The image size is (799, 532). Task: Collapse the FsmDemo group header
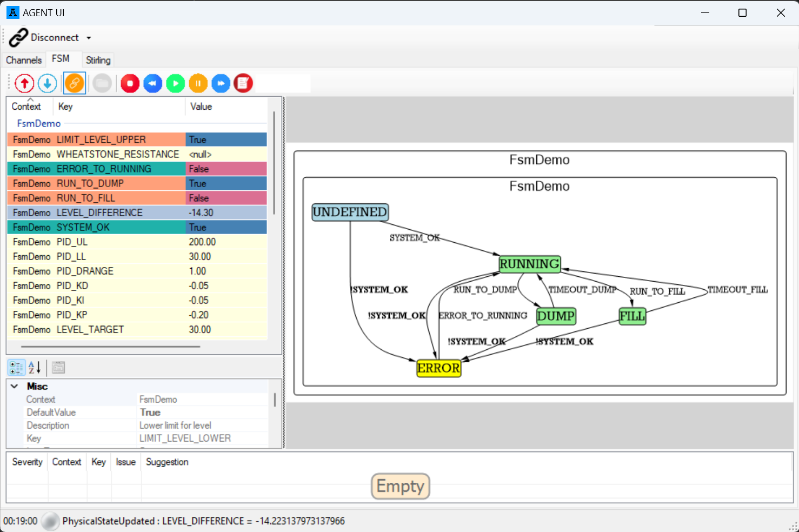tap(38, 124)
